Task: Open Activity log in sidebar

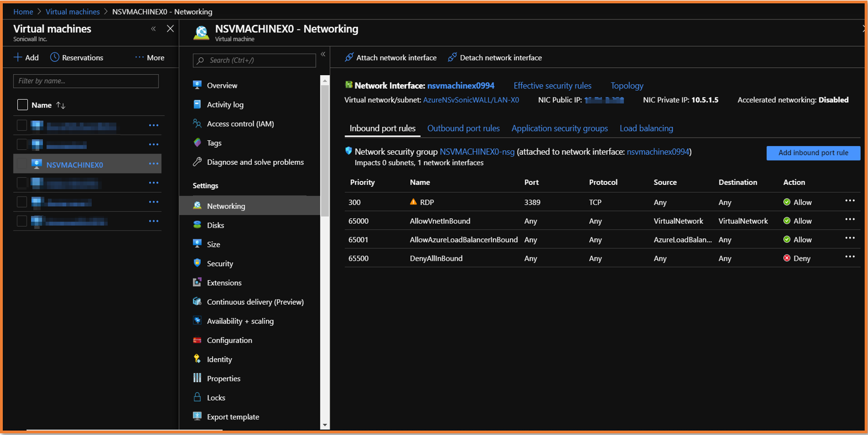Action: pos(225,105)
